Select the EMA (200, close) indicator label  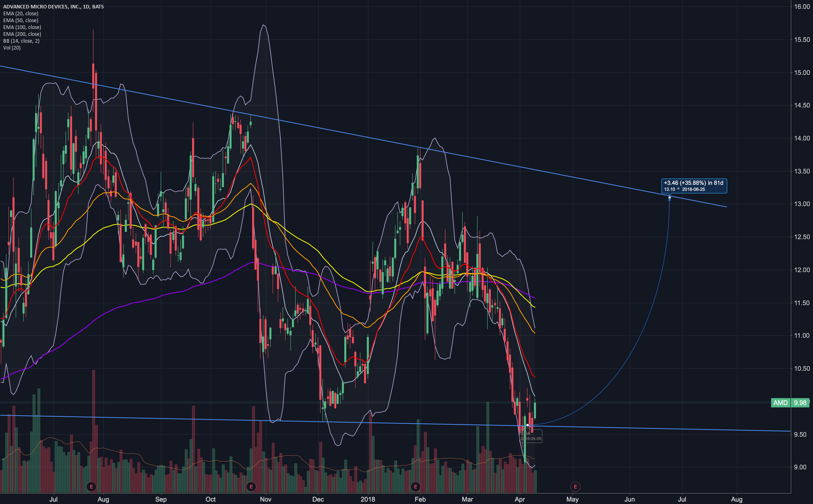[22, 34]
